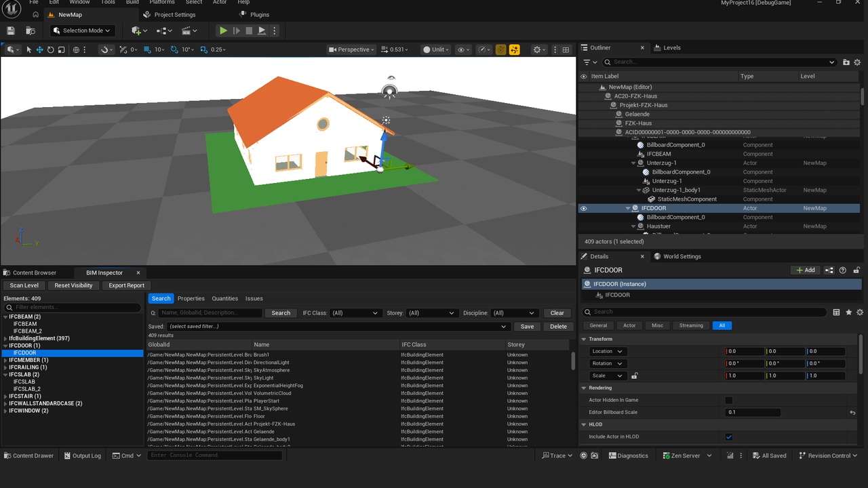The image size is (868, 488).
Task: Toggle the Details panel lock icon
Action: 857,270
